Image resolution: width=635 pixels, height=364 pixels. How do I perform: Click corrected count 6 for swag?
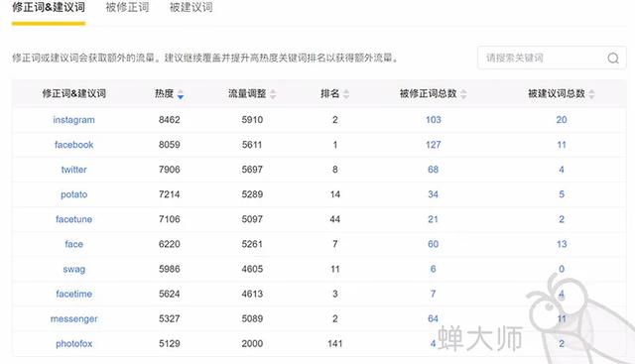pos(433,269)
